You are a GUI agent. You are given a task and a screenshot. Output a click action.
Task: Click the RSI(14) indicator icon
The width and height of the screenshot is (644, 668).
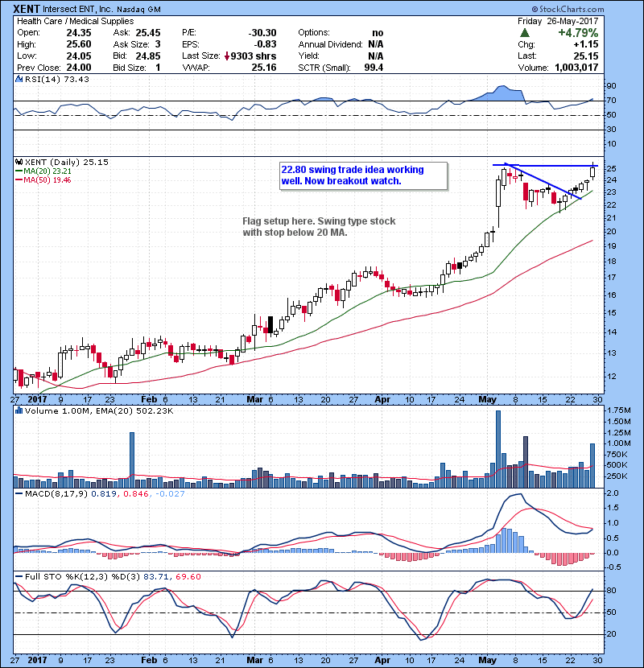tap(19, 79)
